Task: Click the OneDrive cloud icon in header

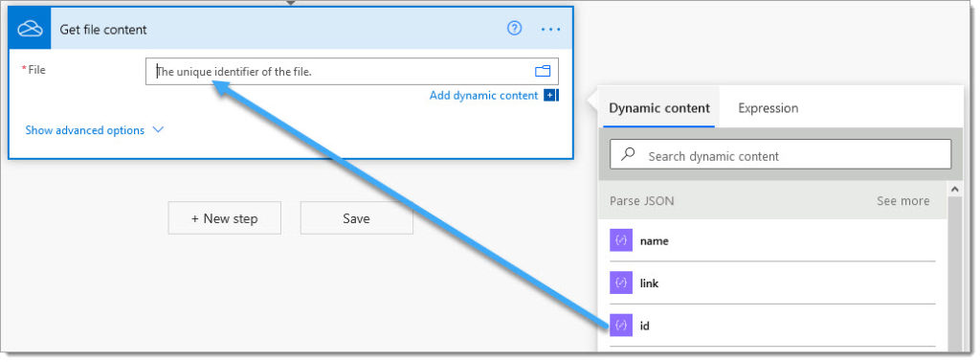Action: (x=30, y=30)
